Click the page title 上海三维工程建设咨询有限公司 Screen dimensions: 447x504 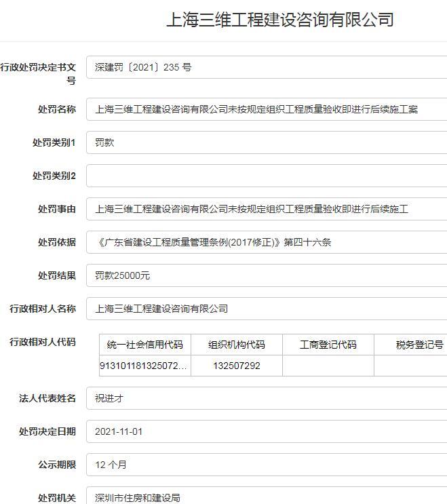coord(280,19)
